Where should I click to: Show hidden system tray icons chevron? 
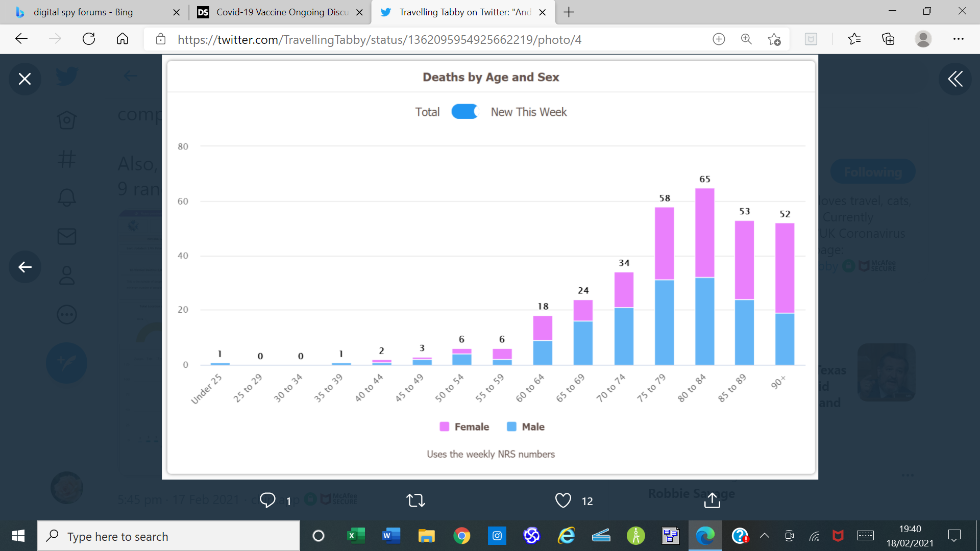point(765,536)
